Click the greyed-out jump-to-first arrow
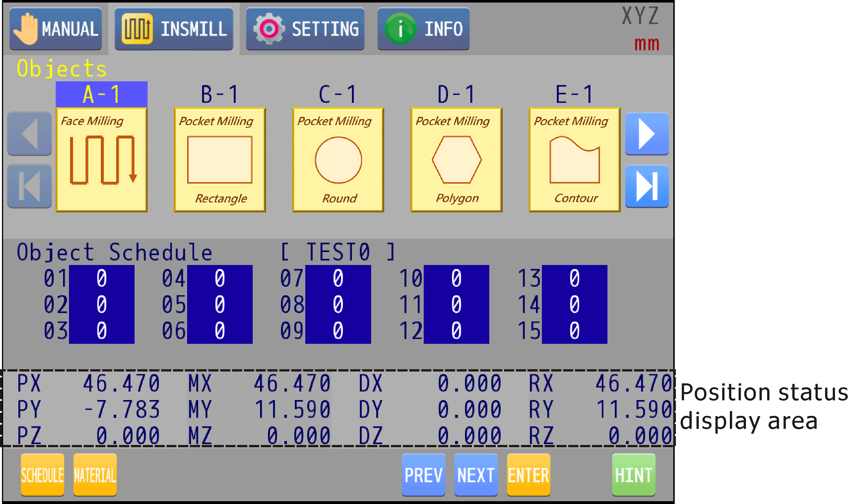 tap(30, 186)
